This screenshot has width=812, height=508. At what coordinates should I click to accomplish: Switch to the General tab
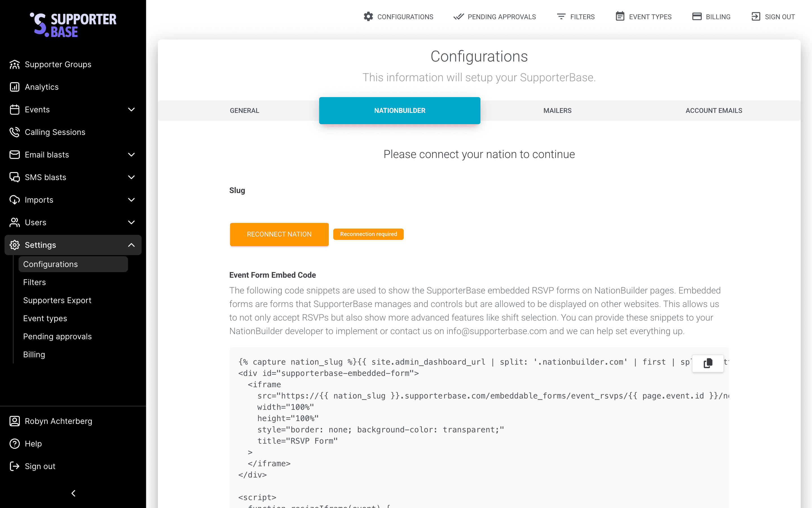coord(244,111)
